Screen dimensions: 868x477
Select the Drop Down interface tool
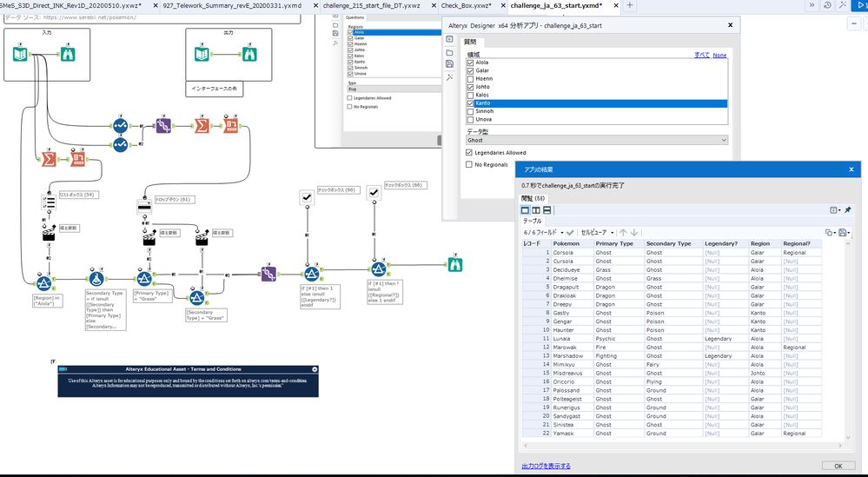[x=144, y=207]
